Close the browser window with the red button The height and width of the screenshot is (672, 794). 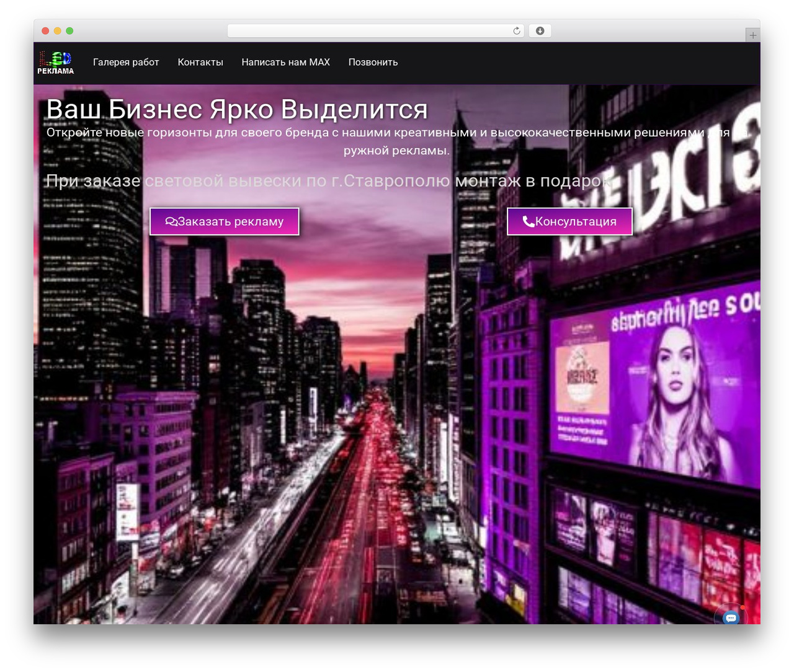pyautogui.click(x=45, y=31)
